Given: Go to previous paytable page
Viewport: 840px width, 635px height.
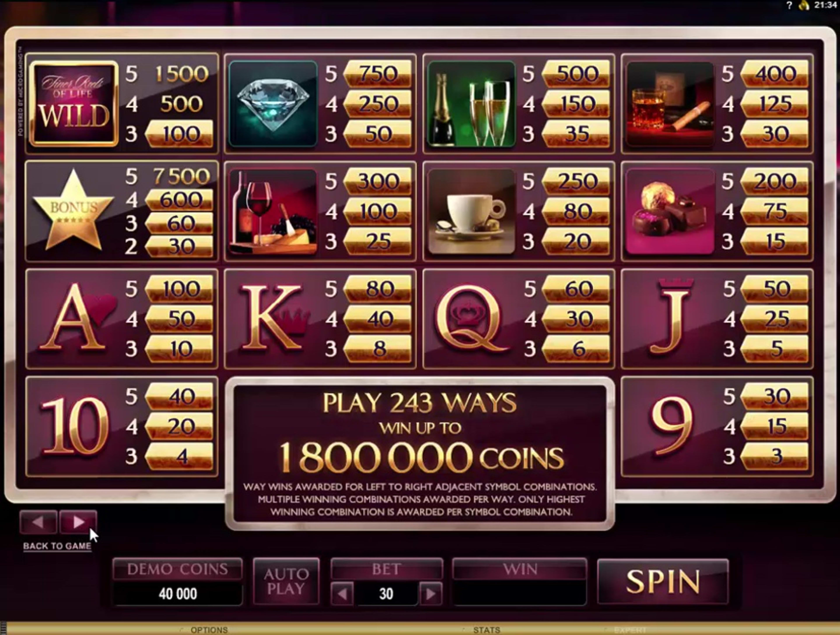Looking at the screenshot, I should pos(38,522).
